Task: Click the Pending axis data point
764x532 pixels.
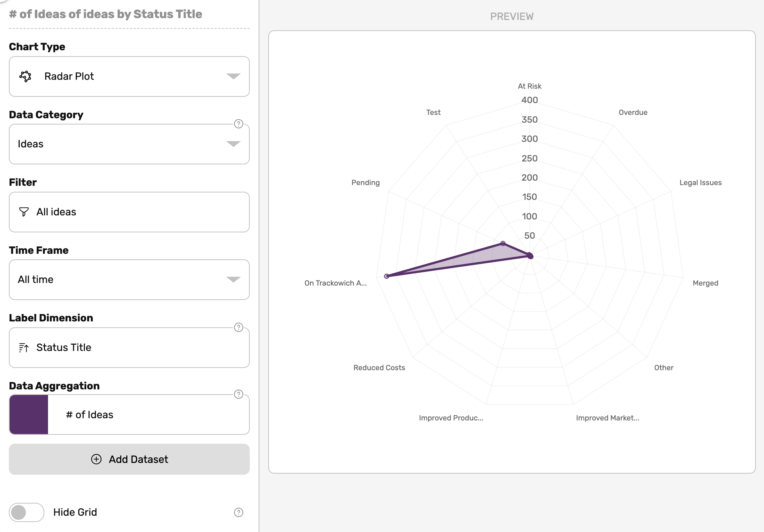Action: (503, 243)
